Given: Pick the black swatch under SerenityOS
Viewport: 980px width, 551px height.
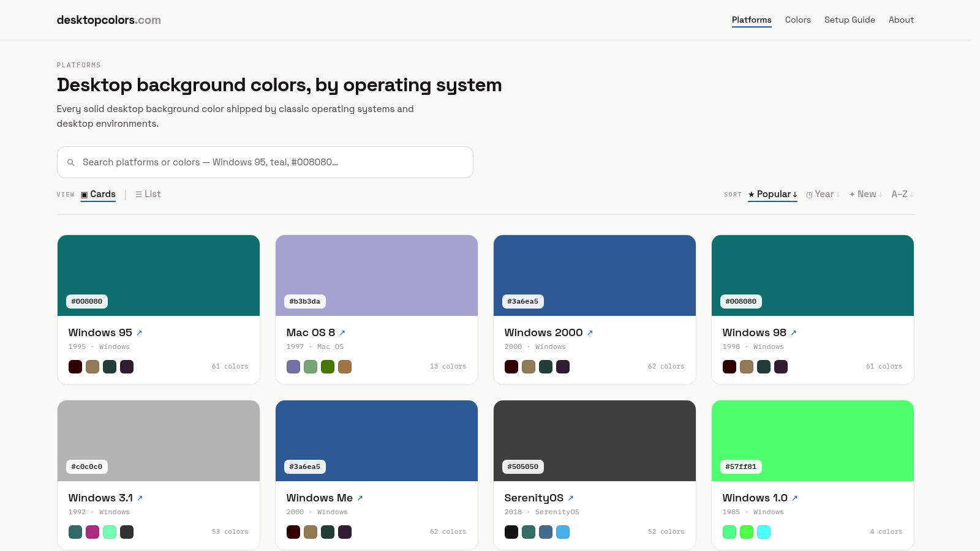Looking at the screenshot, I should coord(511,532).
